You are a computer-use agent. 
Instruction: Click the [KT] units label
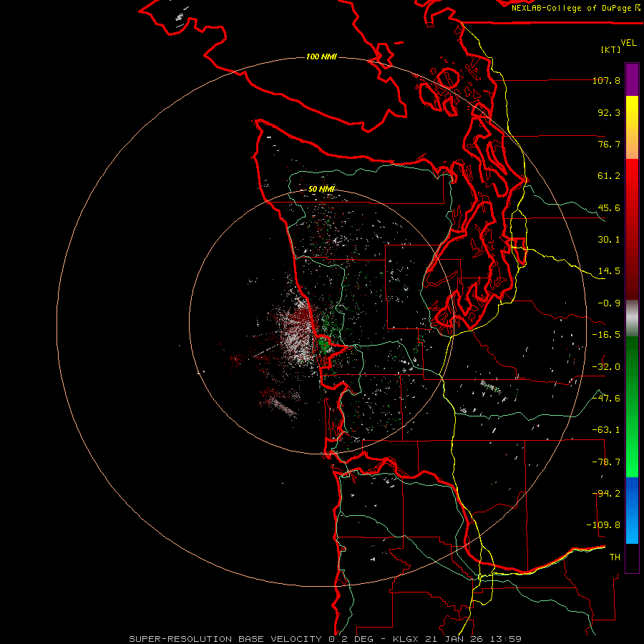[611, 49]
